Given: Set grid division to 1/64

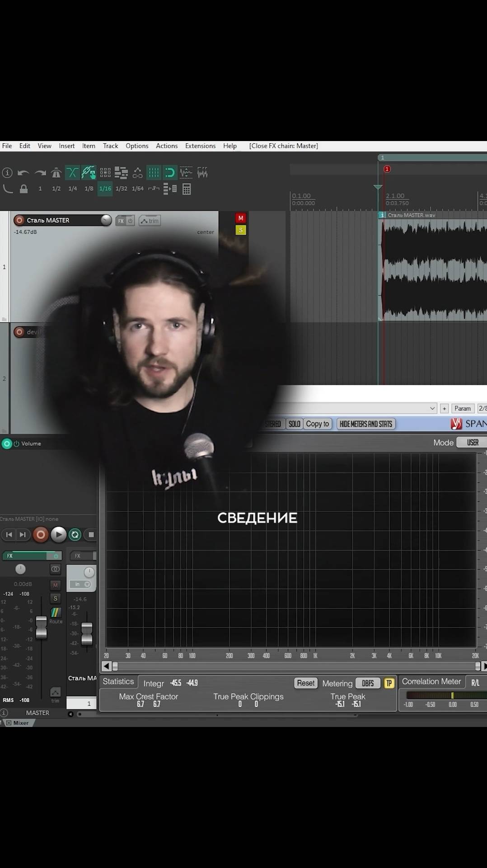Looking at the screenshot, I should [x=137, y=189].
